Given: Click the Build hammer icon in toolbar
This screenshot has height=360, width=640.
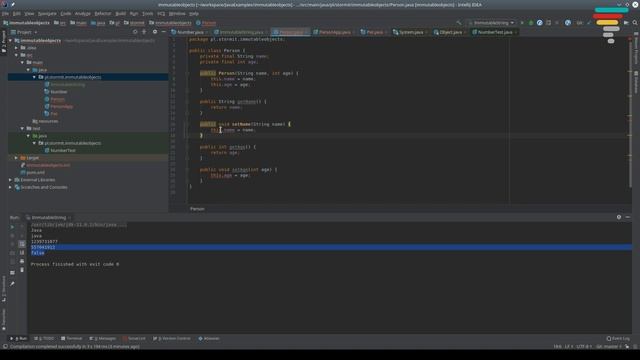Looking at the screenshot, I should (x=459, y=23).
